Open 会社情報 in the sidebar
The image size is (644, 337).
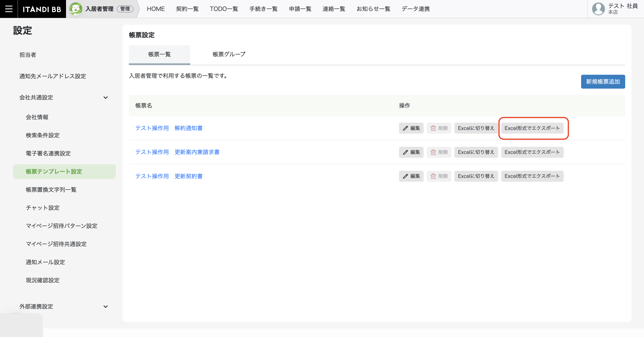pyautogui.click(x=37, y=117)
